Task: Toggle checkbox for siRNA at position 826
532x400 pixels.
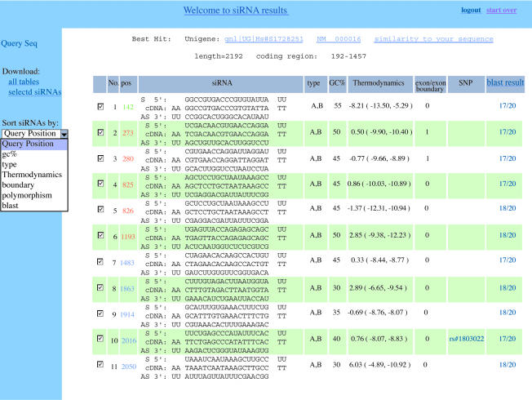Action: tap(100, 209)
